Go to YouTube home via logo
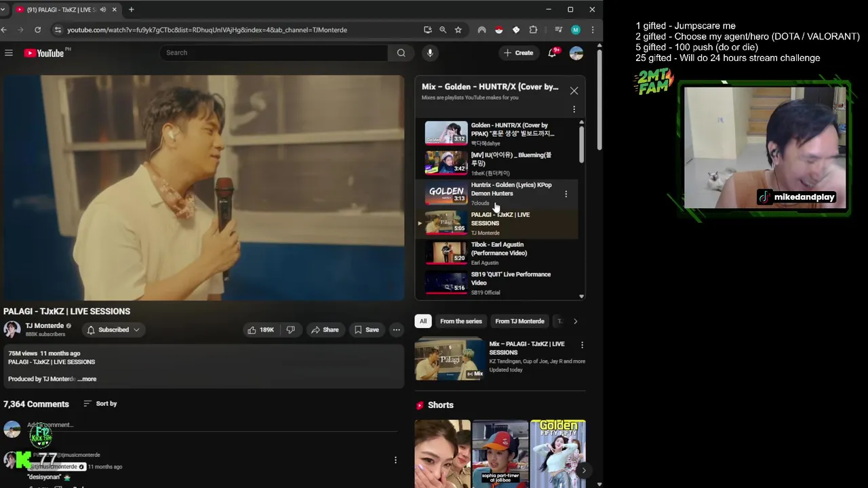 pos(44,53)
